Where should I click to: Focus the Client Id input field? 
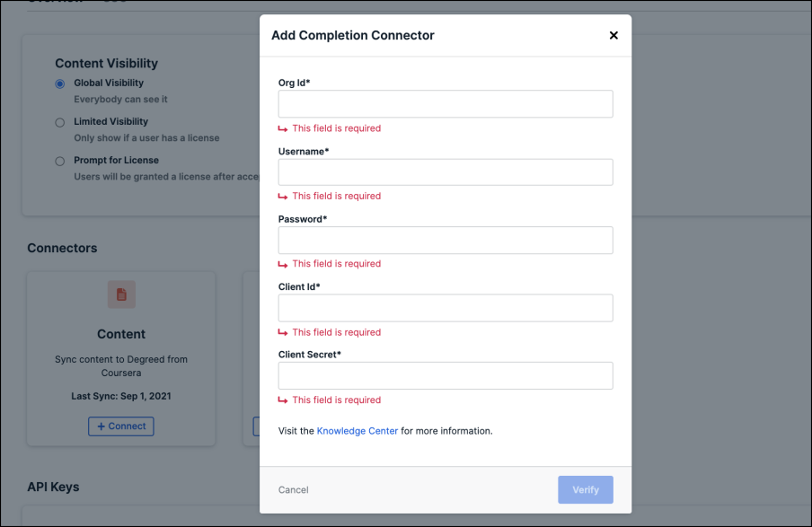click(446, 308)
